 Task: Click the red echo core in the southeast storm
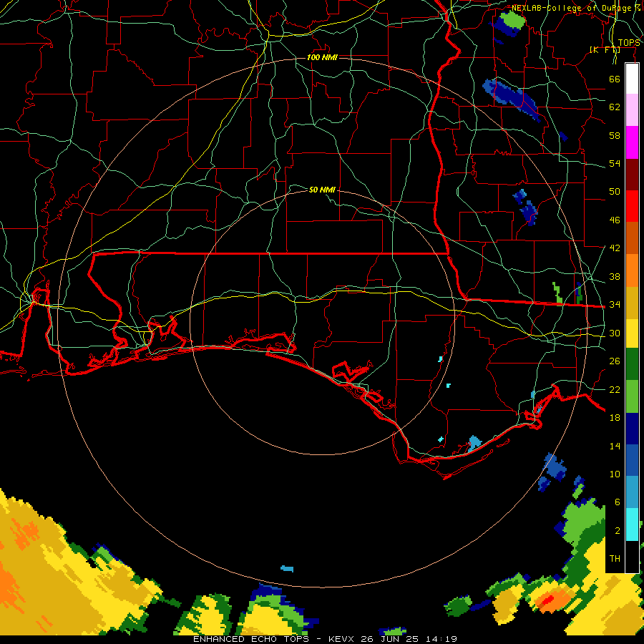click(547, 601)
